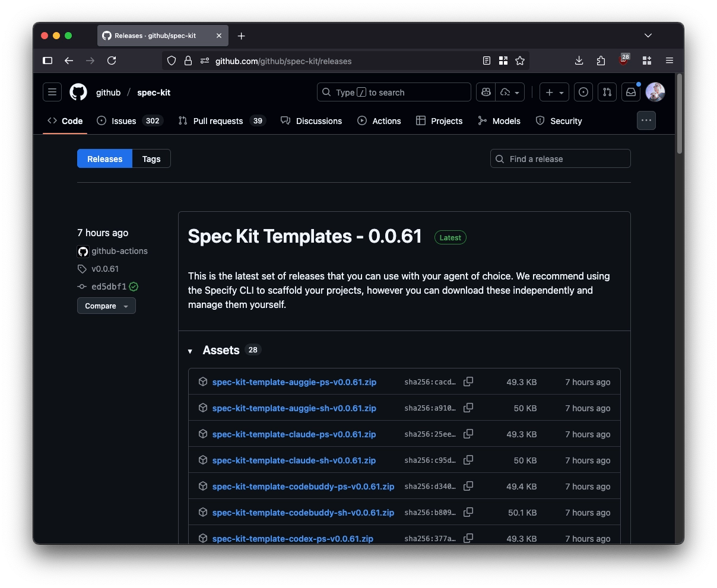Toggle reader view in address bar
Viewport: 717px width, 588px height.
point(487,61)
